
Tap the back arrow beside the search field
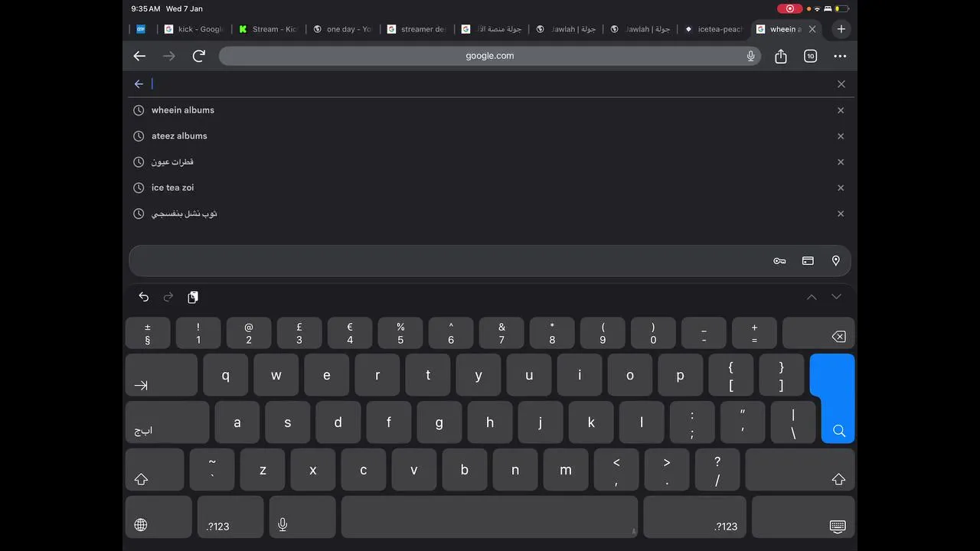(139, 84)
